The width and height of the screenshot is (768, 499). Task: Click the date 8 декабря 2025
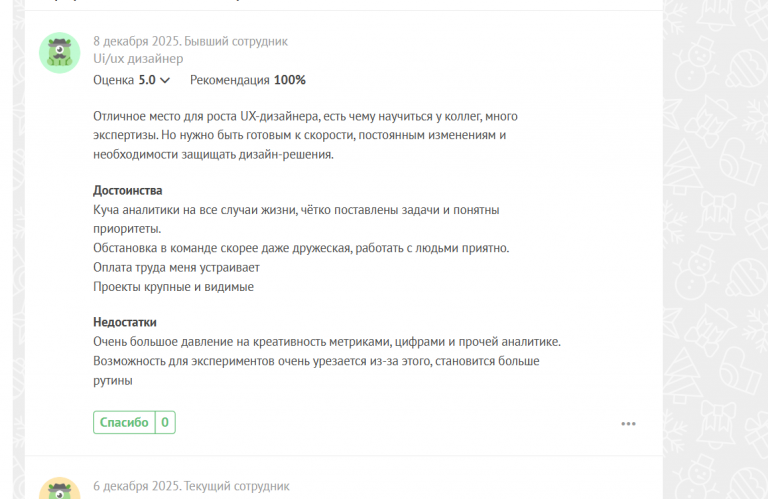136,41
